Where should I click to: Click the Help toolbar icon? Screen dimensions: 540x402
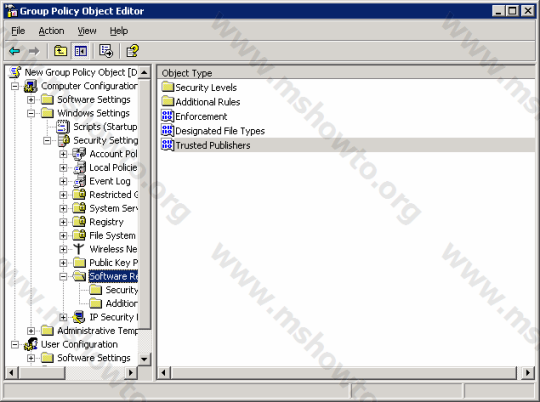tap(133, 51)
